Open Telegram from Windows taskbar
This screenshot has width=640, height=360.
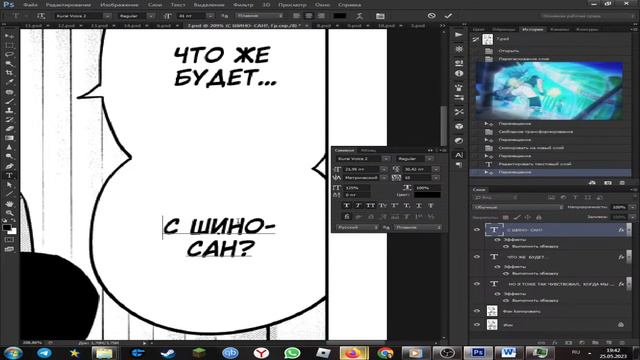pos(44,353)
